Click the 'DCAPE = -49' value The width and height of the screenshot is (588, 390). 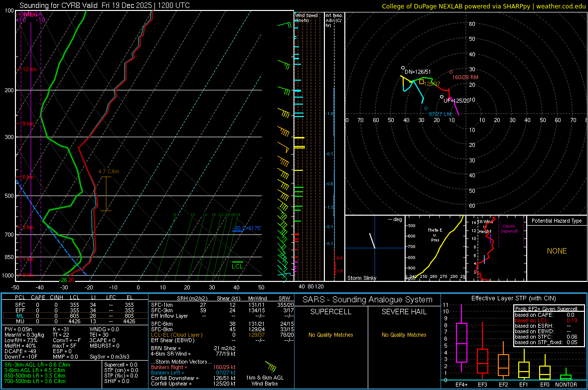pos(20,351)
